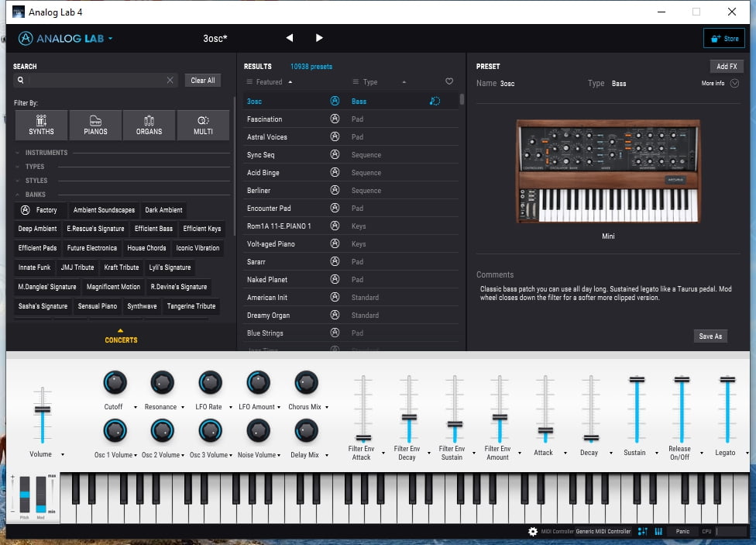Select the Generic MIDI Controller menu
The width and height of the screenshot is (756, 545).
(603, 532)
